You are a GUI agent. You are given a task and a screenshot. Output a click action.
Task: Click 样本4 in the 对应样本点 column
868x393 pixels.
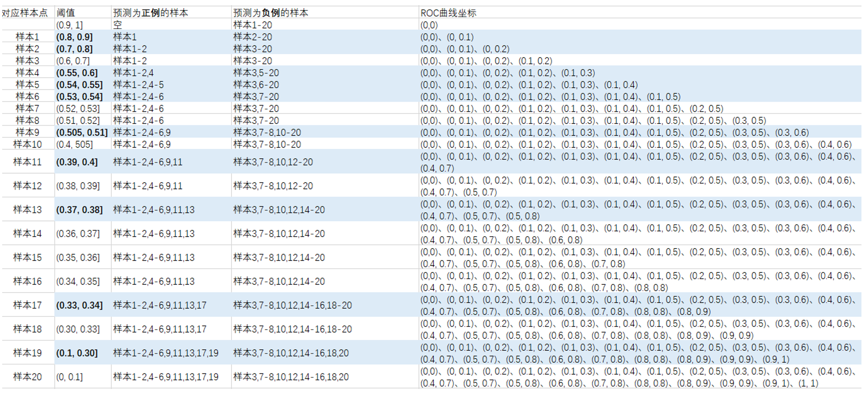point(27,73)
